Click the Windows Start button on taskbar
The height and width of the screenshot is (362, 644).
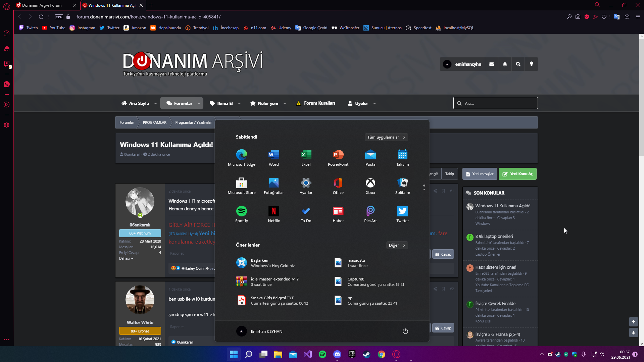(x=234, y=354)
